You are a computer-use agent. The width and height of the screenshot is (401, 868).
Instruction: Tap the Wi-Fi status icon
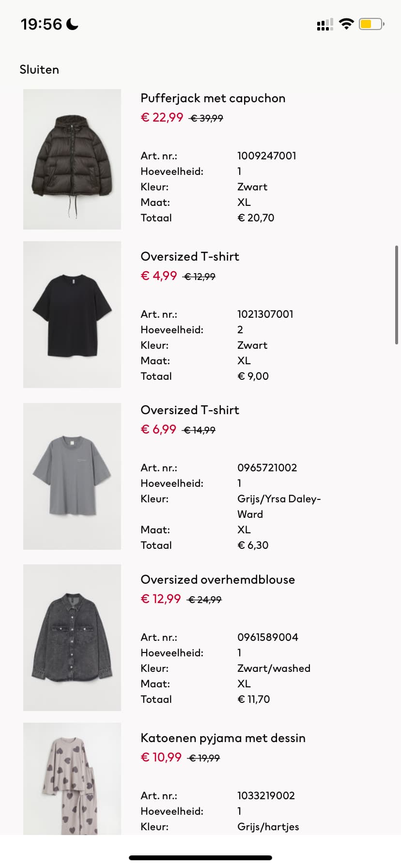(346, 24)
